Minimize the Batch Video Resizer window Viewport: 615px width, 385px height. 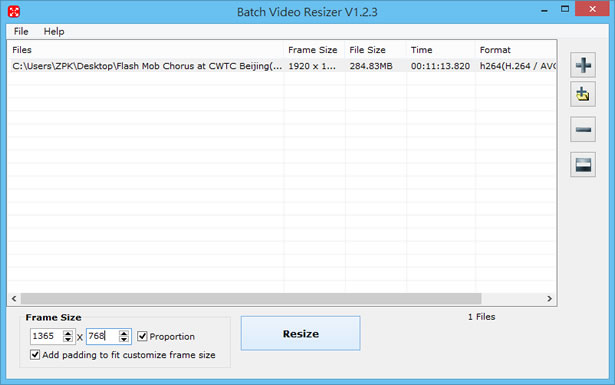(544, 10)
